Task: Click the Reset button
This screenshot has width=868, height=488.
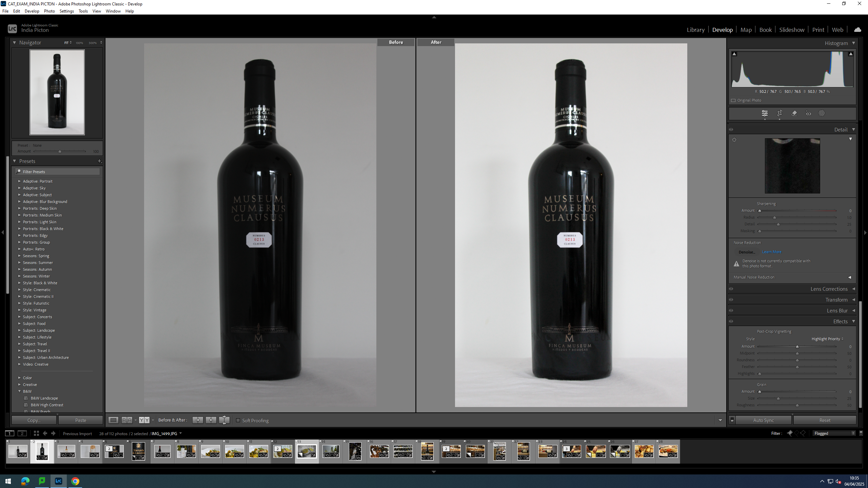Action: 825,420
